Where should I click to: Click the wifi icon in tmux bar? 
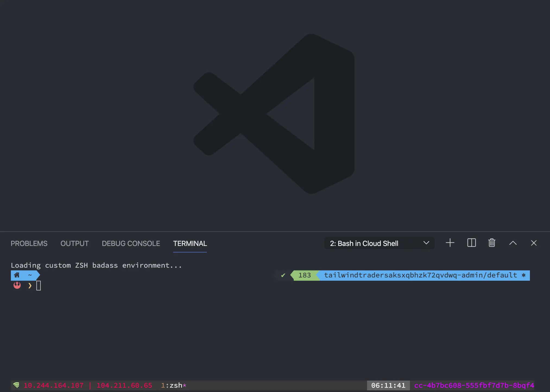coord(16,385)
